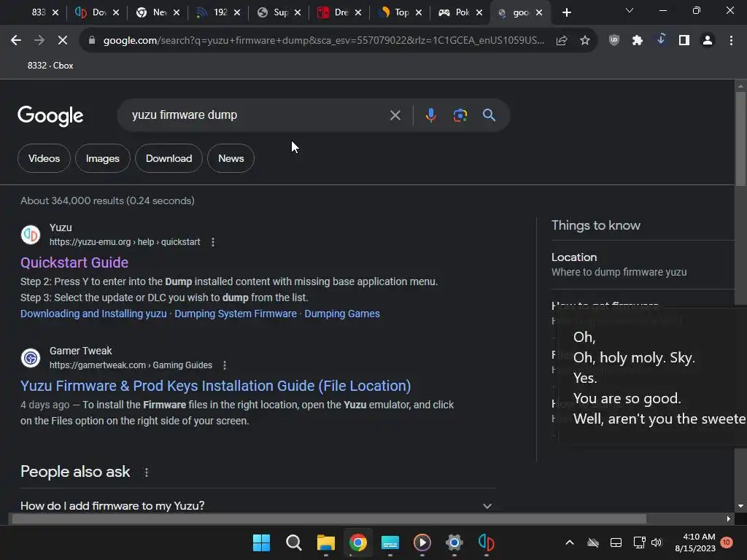Open 'Dumping System Firmware' sitelink

click(236, 314)
